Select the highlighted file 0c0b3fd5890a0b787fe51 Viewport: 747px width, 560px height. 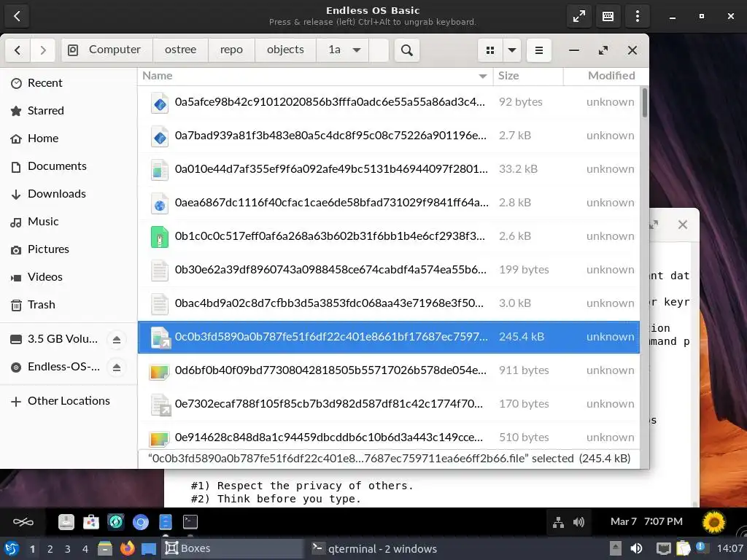[389, 337]
